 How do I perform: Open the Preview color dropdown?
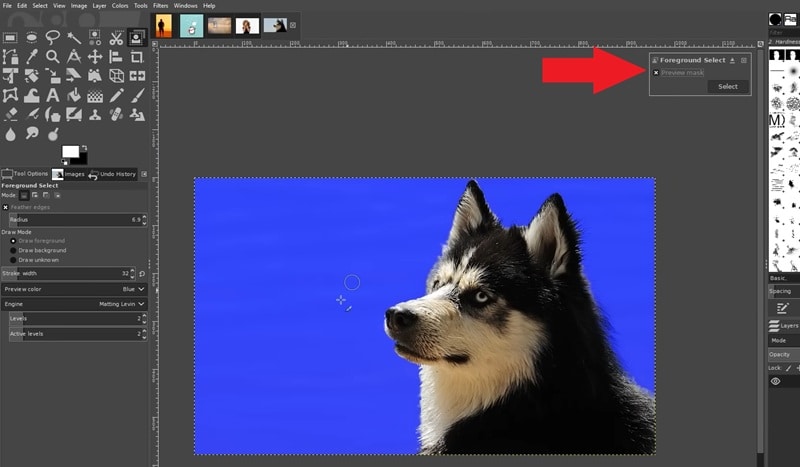click(74, 289)
